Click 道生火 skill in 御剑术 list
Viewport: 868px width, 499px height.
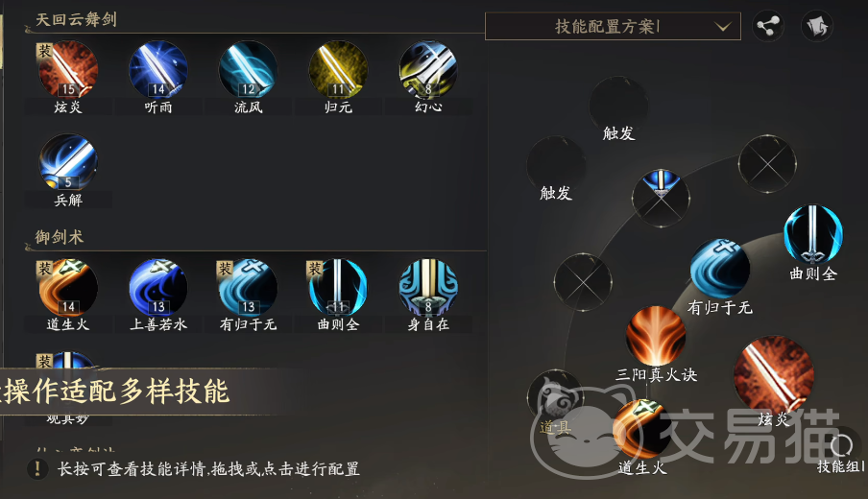click(68, 288)
